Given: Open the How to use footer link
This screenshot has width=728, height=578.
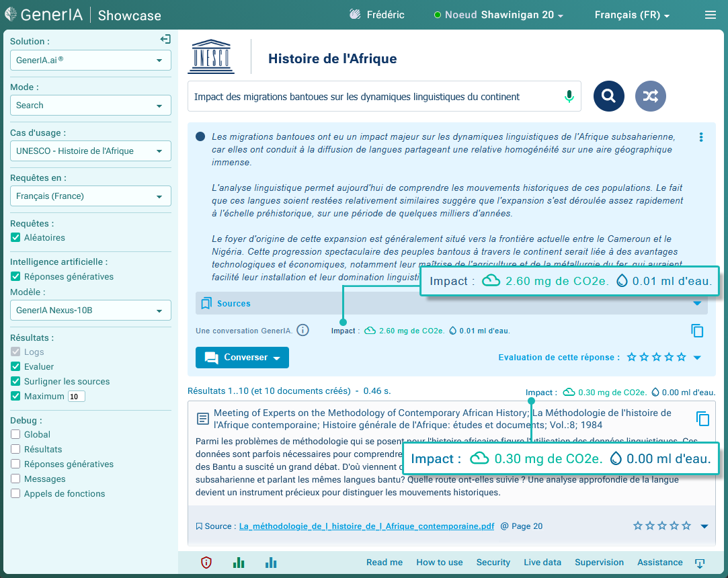Looking at the screenshot, I should tap(440, 563).
